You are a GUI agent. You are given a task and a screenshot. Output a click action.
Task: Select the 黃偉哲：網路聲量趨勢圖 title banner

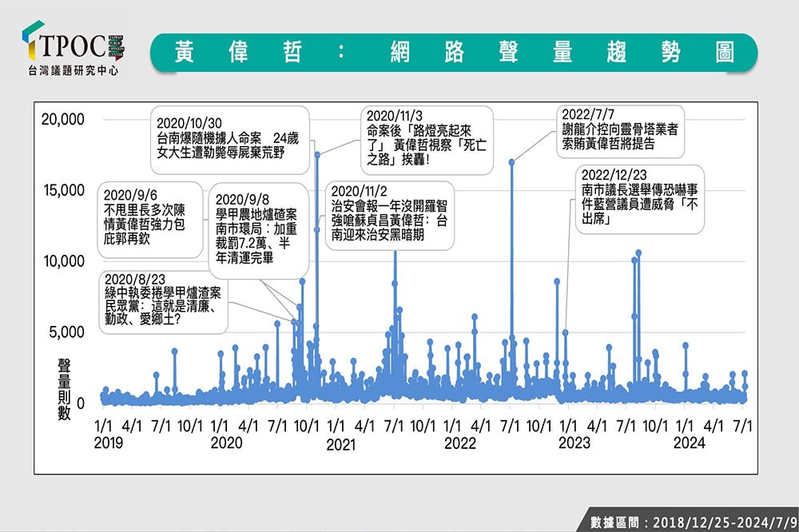point(454,53)
